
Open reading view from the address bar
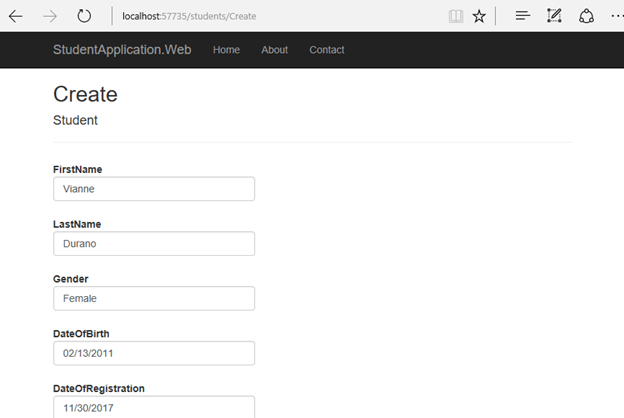456,16
